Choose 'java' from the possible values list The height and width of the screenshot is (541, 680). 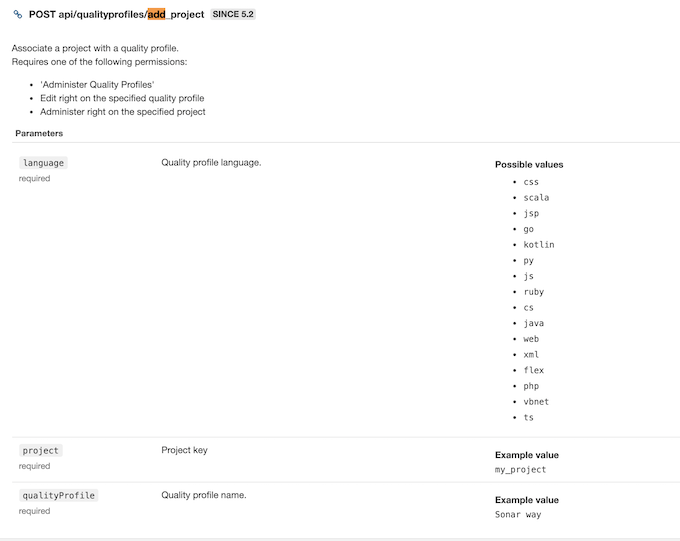click(533, 324)
